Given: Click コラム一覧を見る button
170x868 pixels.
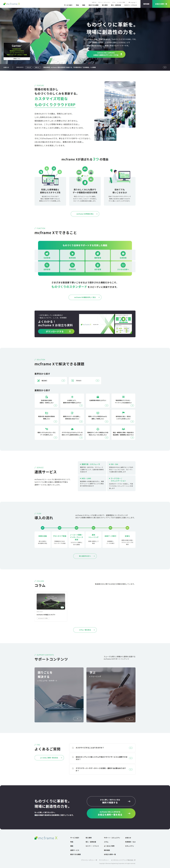Looking at the screenshot, I should tap(85, 629).
